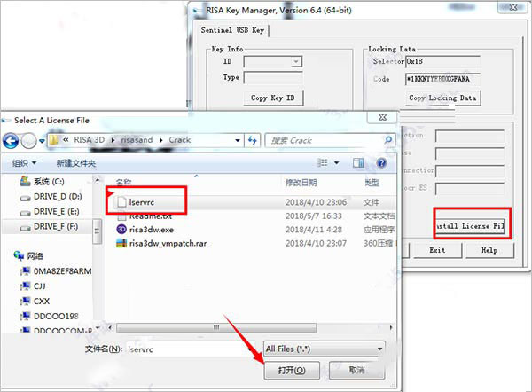
Task: Toggle the preview pane icon
Action: point(358,163)
